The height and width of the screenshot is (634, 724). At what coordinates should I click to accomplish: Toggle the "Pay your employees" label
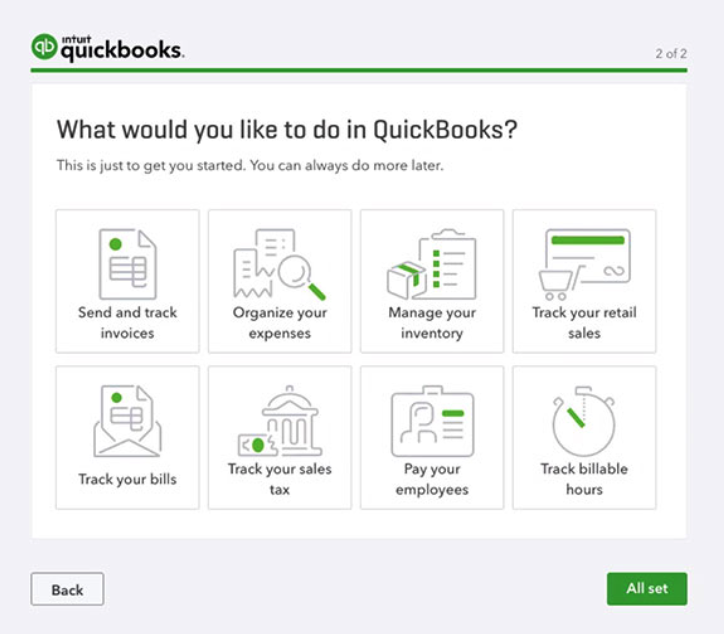click(x=432, y=479)
